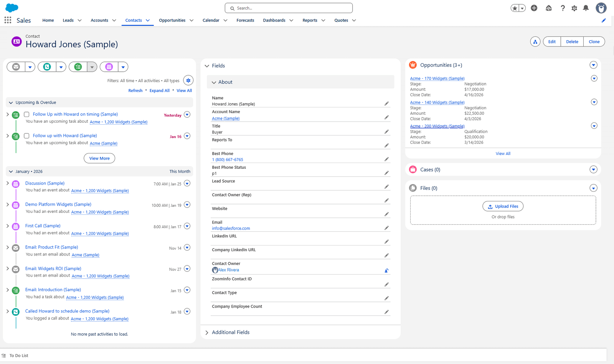The image size is (614, 364).
Task: Collapse the Upcoming & Overdue section
Action: point(11,102)
